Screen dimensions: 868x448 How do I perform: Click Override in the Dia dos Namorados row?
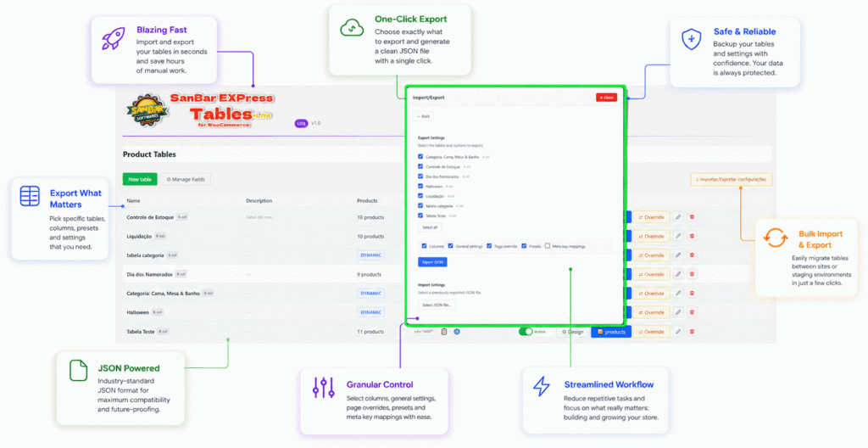pos(652,274)
